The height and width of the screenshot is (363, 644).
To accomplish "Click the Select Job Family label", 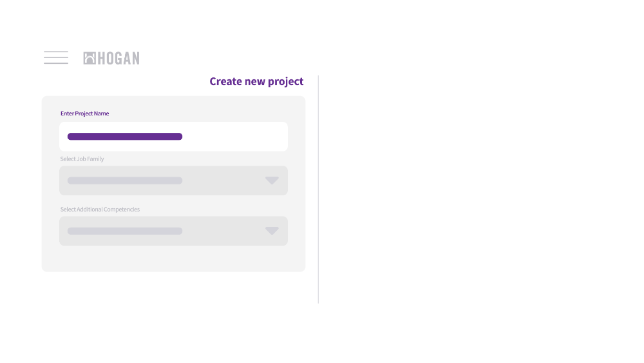I will 82,159.
